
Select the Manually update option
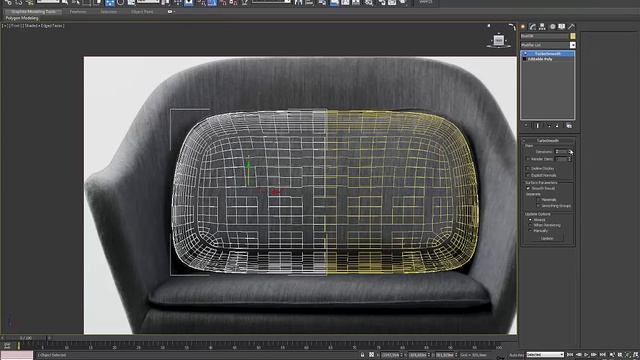(x=530, y=231)
